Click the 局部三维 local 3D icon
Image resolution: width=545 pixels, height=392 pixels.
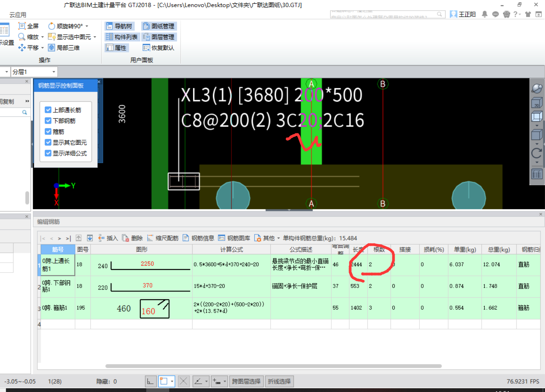tap(52, 47)
